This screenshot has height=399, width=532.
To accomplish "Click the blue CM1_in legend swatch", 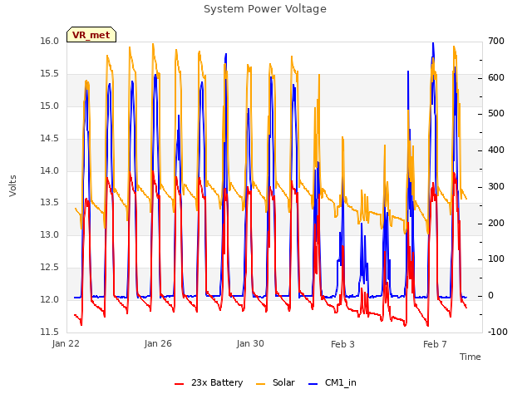I will pos(313,384).
